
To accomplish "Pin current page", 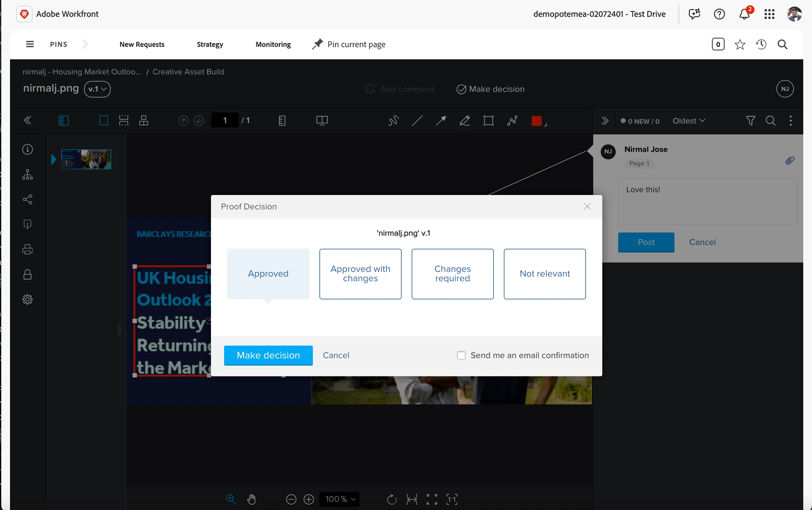I will [x=349, y=44].
